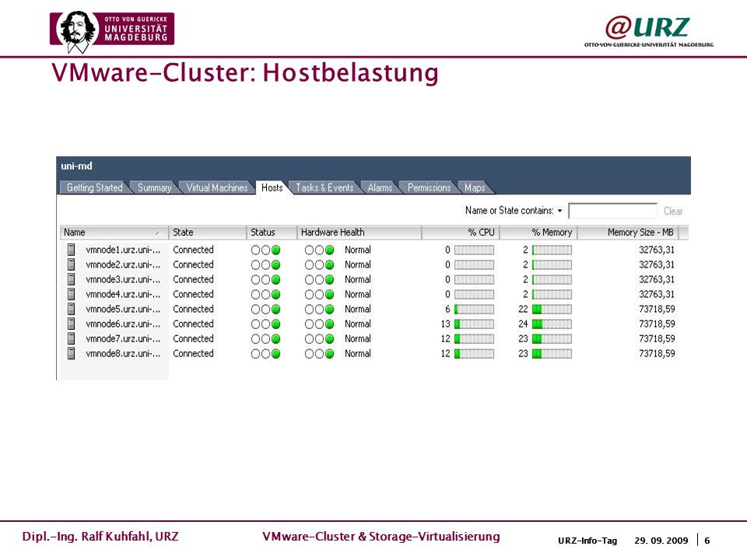Click the green Status indicator for vmnode2

tap(275, 264)
